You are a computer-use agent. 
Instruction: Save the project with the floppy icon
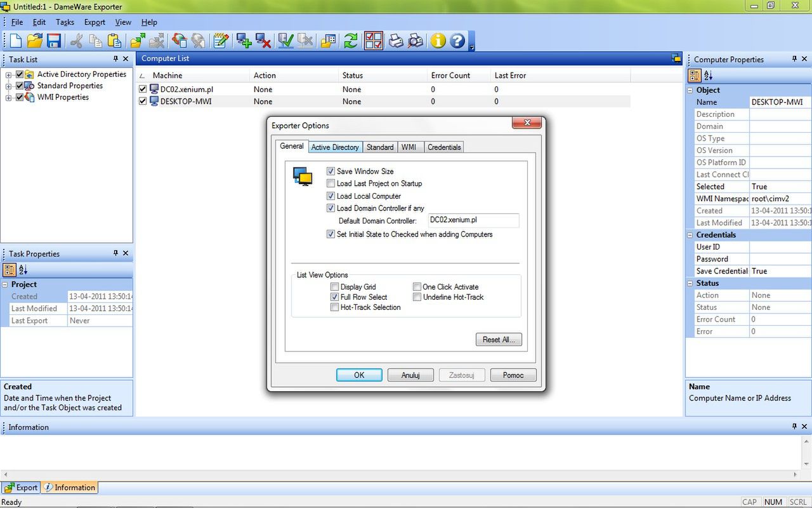[54, 41]
